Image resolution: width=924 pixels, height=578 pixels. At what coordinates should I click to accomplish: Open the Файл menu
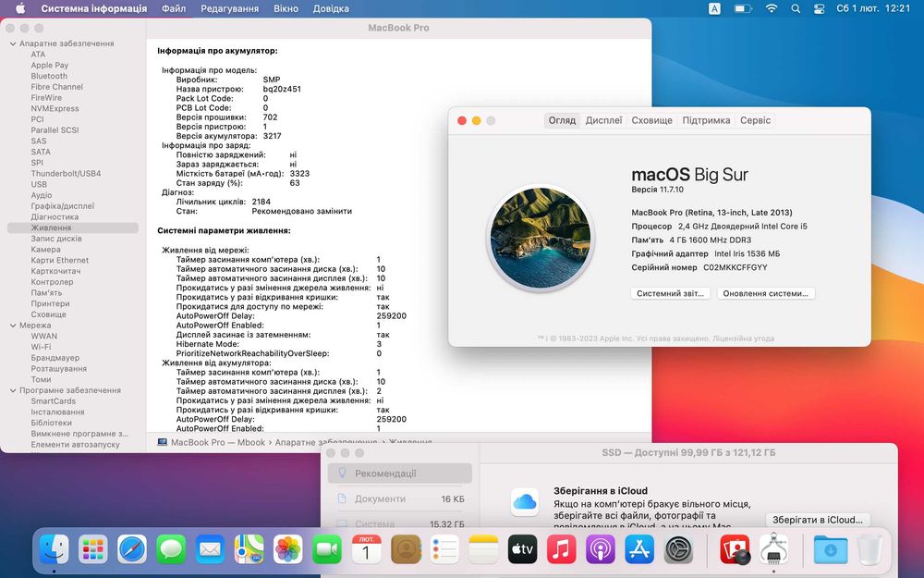point(174,8)
